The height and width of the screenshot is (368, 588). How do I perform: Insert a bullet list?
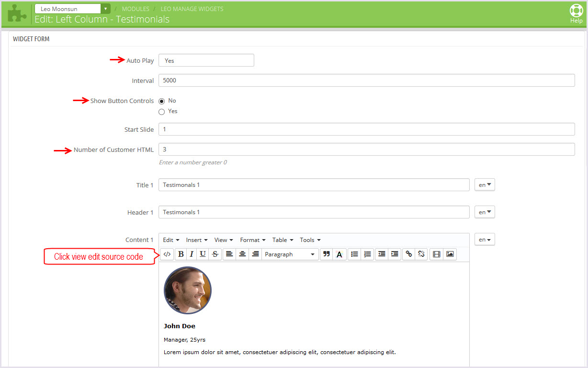pos(354,254)
